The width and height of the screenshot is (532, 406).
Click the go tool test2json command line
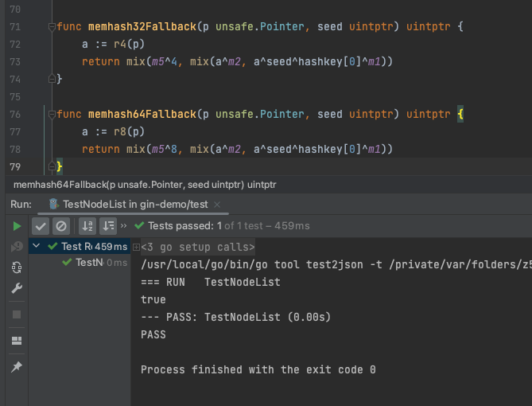point(336,264)
